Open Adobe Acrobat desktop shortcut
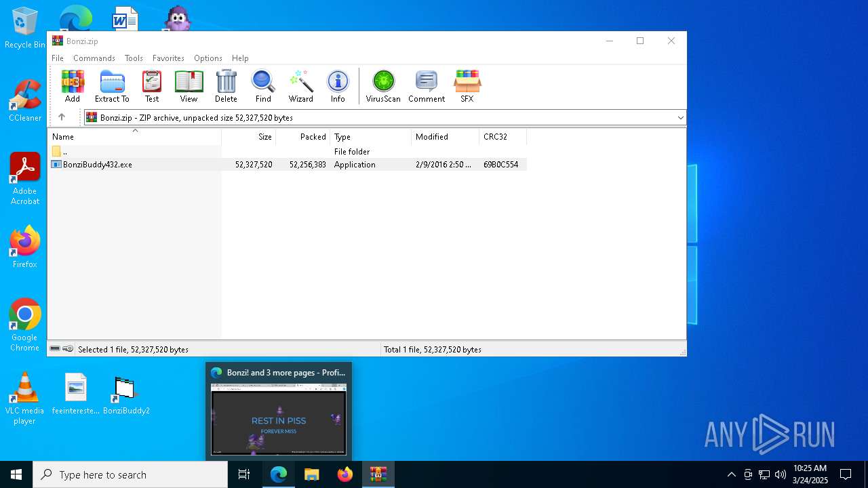Screen dimensions: 868x488 coord(24,179)
